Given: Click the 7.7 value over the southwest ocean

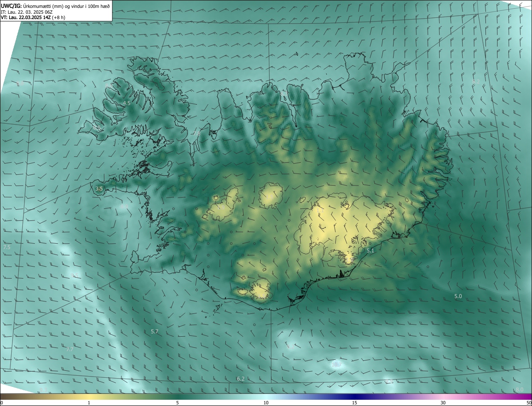Looking at the screenshot, I should [x=70, y=349].
